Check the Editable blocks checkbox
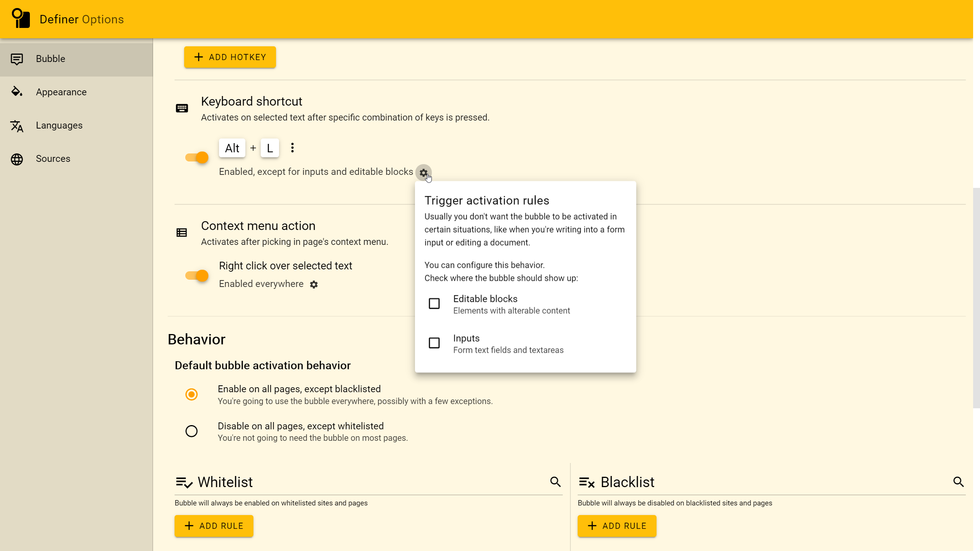 [x=434, y=303]
